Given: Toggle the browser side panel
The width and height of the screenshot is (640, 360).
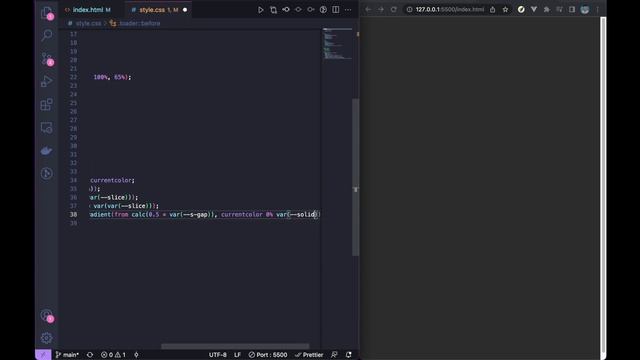Looking at the screenshot, I should (x=572, y=9).
